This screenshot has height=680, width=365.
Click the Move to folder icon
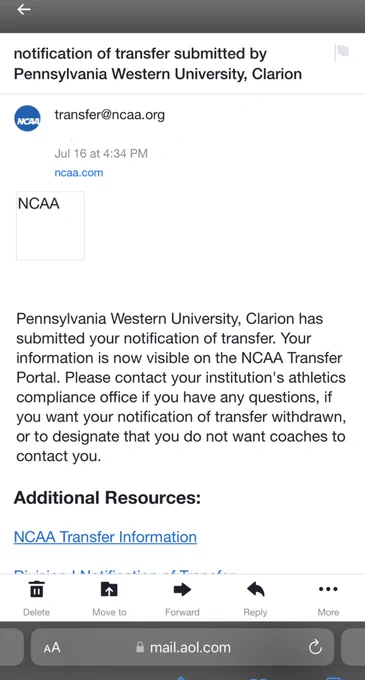109,589
